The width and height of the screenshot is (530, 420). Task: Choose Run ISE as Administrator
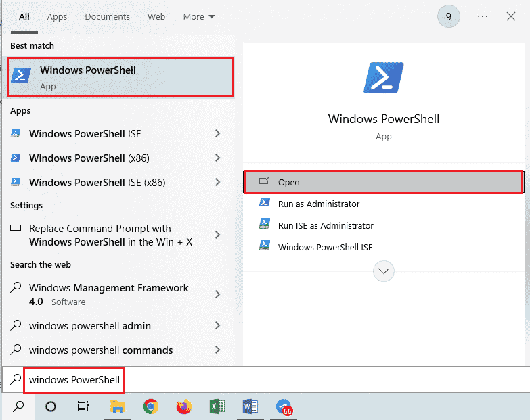pyautogui.click(x=384, y=225)
